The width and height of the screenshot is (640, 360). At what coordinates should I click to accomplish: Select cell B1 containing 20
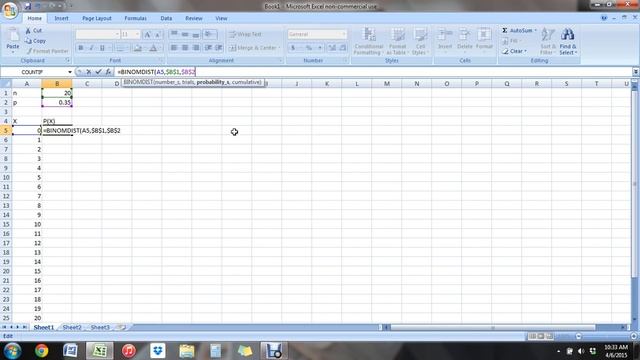point(57,93)
